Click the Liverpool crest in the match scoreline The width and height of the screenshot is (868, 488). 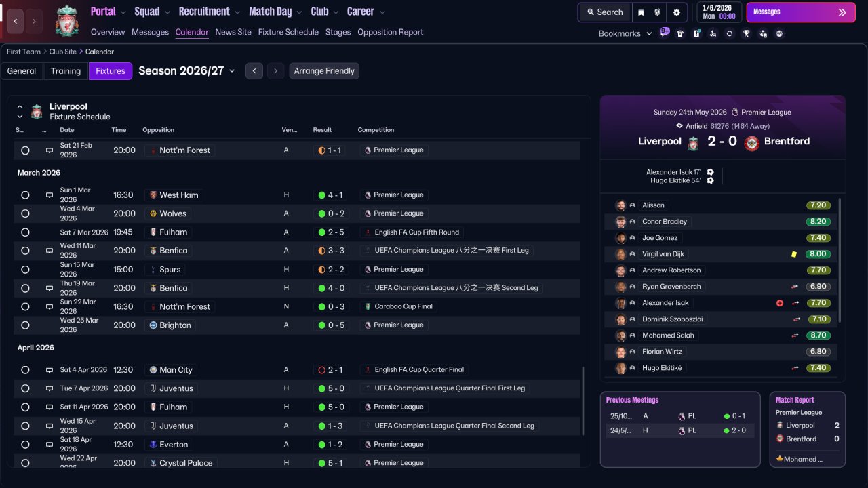(693, 143)
